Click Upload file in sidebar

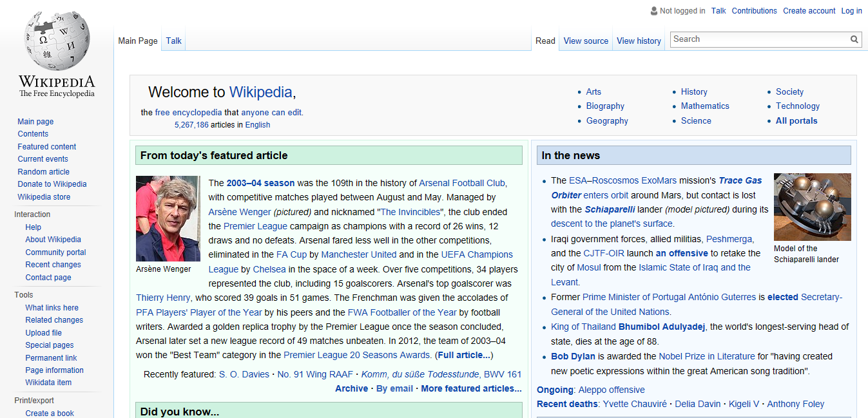tap(43, 333)
